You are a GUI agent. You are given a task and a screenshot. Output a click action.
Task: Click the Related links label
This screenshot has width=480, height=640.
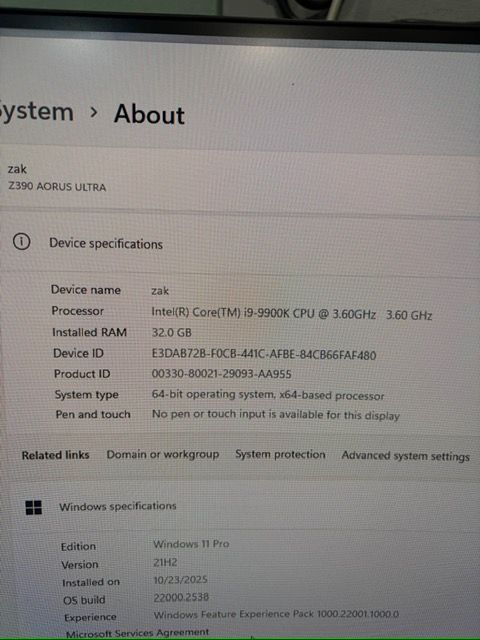pyautogui.click(x=56, y=455)
